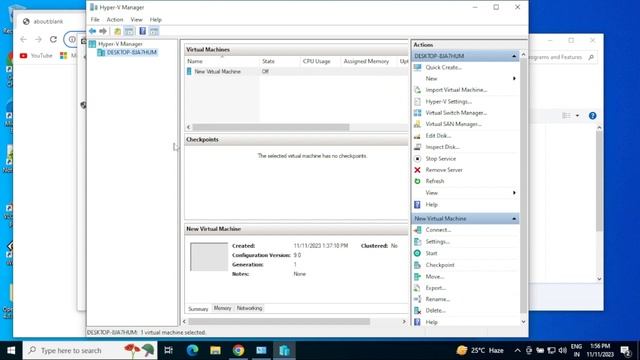
Task: Open Virtual Switch Manager
Action: 456,113
